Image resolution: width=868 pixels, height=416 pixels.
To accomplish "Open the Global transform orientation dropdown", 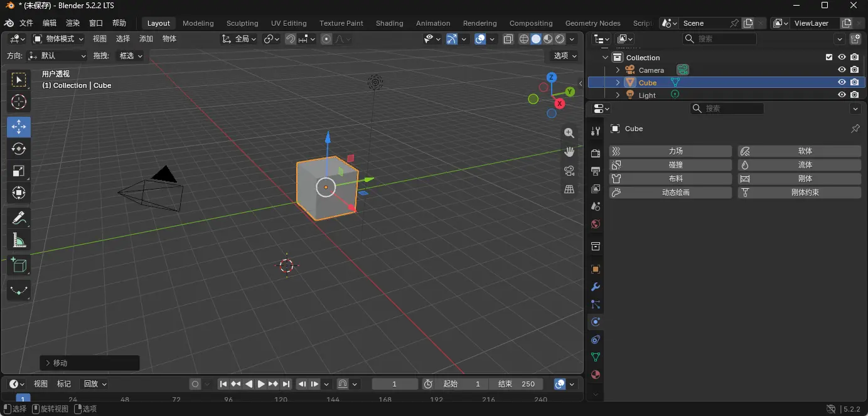I will point(239,39).
